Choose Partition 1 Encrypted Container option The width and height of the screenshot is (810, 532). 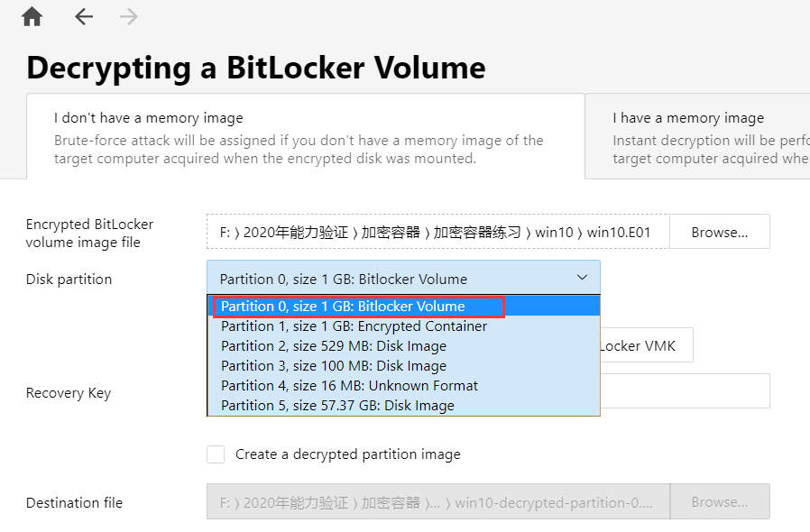click(354, 326)
